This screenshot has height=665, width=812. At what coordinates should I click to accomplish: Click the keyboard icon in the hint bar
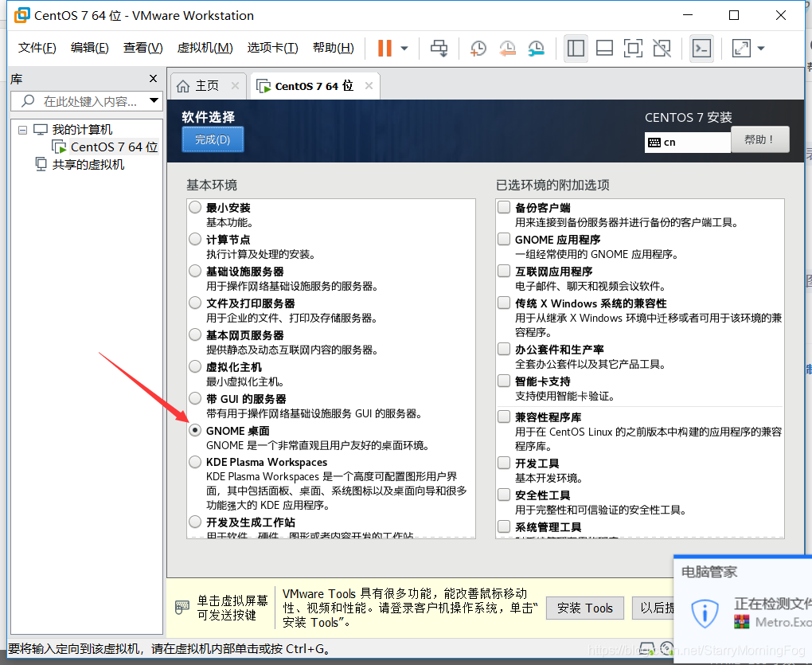[182, 607]
